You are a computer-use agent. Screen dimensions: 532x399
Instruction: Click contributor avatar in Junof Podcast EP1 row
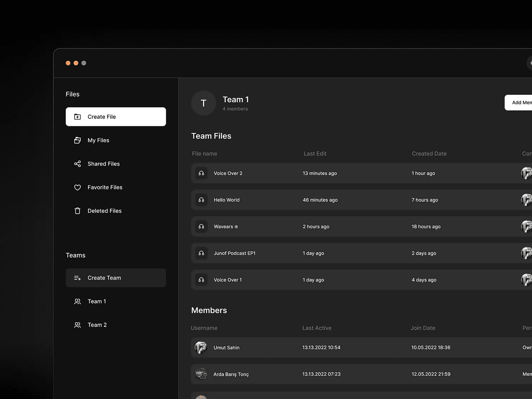pyautogui.click(x=527, y=253)
